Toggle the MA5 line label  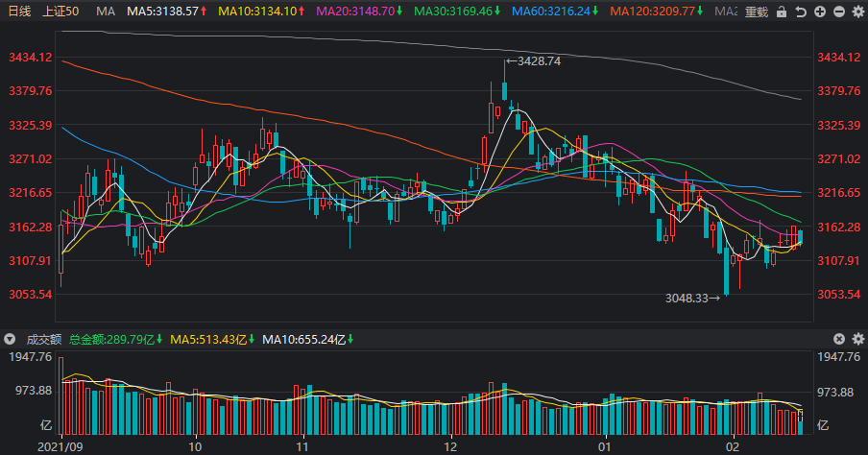point(167,12)
